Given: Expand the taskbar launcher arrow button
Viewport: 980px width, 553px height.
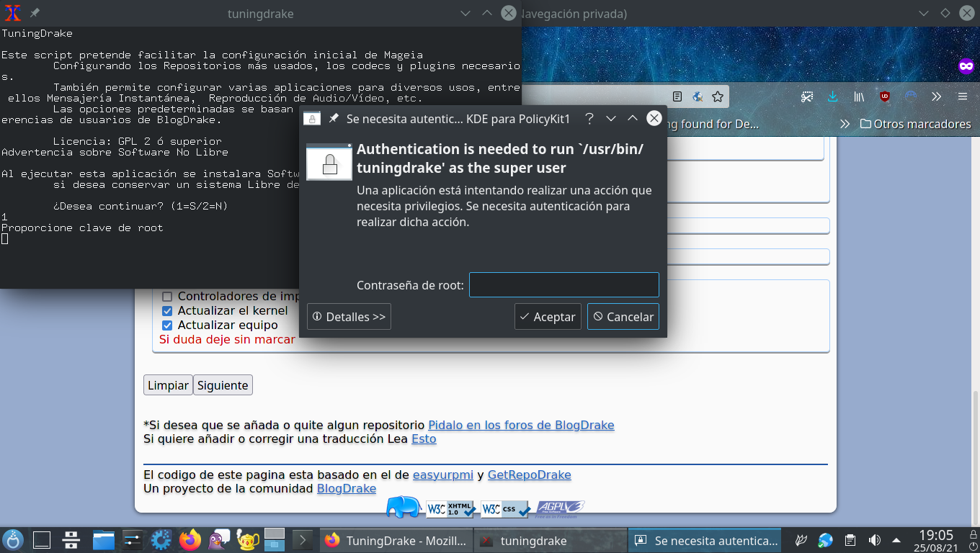Looking at the screenshot, I should [303, 540].
